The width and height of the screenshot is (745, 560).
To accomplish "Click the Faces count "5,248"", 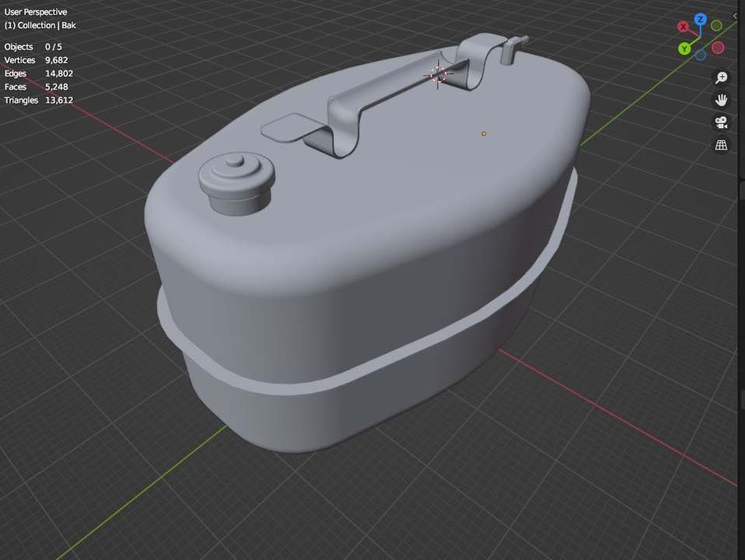I will click(x=57, y=86).
